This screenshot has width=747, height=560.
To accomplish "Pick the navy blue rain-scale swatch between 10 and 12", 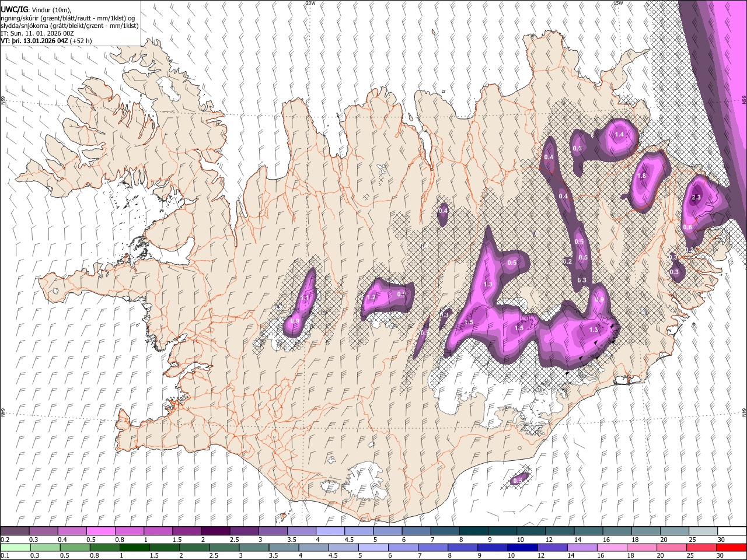I will pyautogui.click(x=522, y=547).
